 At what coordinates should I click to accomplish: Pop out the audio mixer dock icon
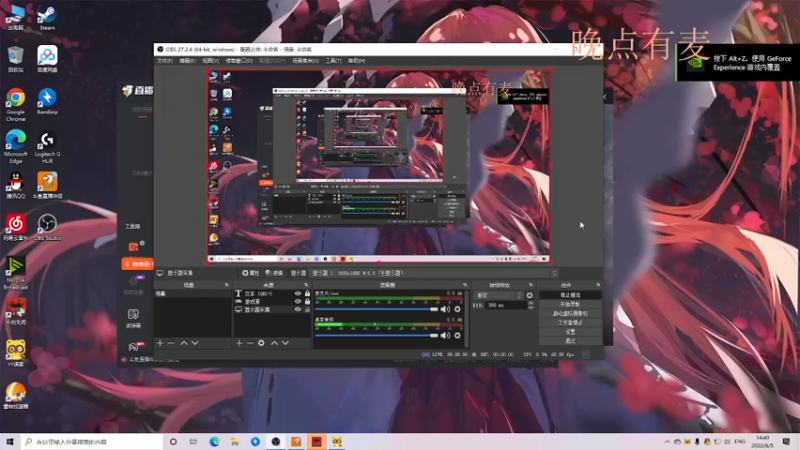click(465, 285)
